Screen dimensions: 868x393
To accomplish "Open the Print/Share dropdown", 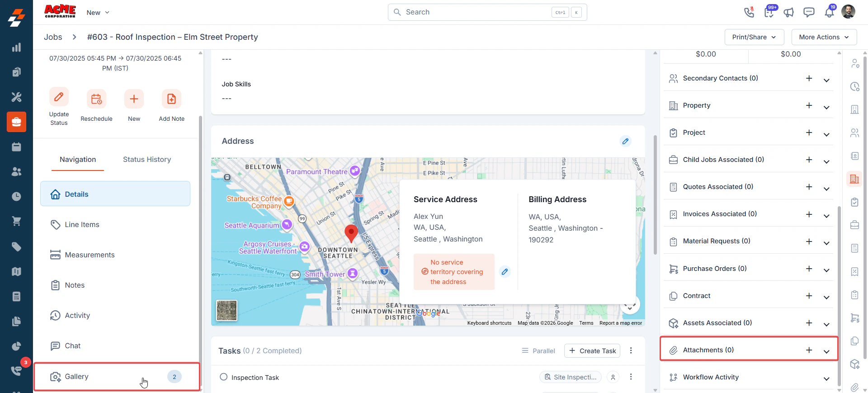I will pyautogui.click(x=754, y=37).
